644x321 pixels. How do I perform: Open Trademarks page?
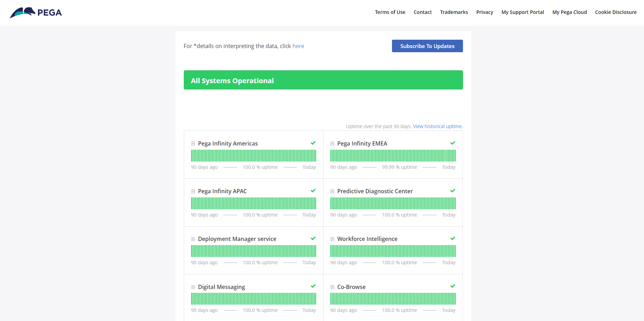(454, 12)
